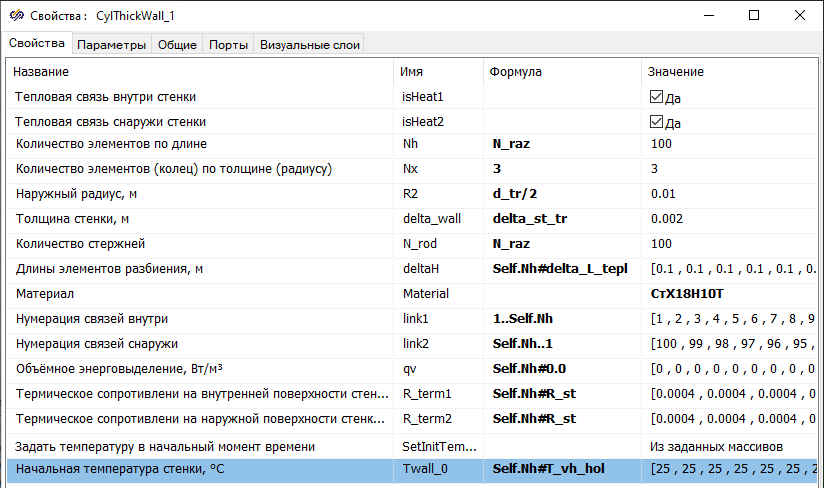Click the link2 formula Self.Nh..1
The image size is (824, 488).
click(527, 344)
